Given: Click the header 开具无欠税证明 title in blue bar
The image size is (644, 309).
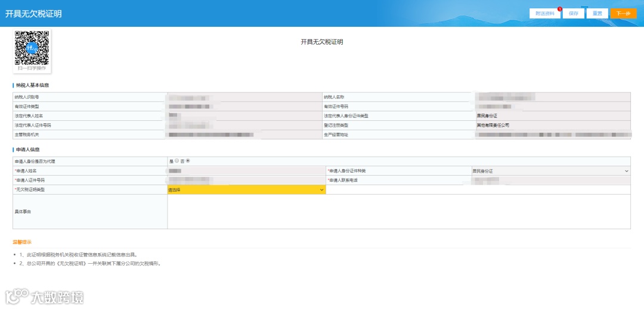Looking at the screenshot, I should click(33, 14).
